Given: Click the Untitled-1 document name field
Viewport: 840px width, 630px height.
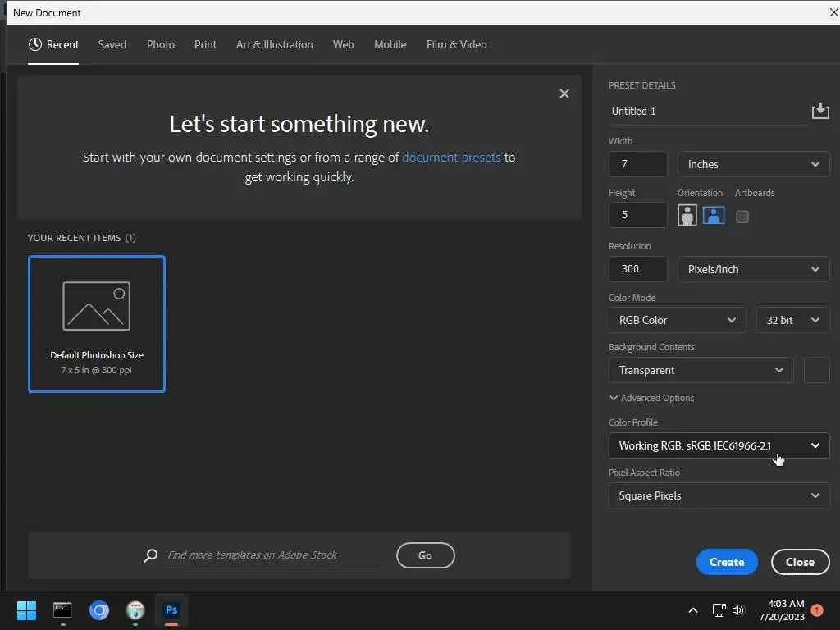Looking at the screenshot, I should point(708,112).
